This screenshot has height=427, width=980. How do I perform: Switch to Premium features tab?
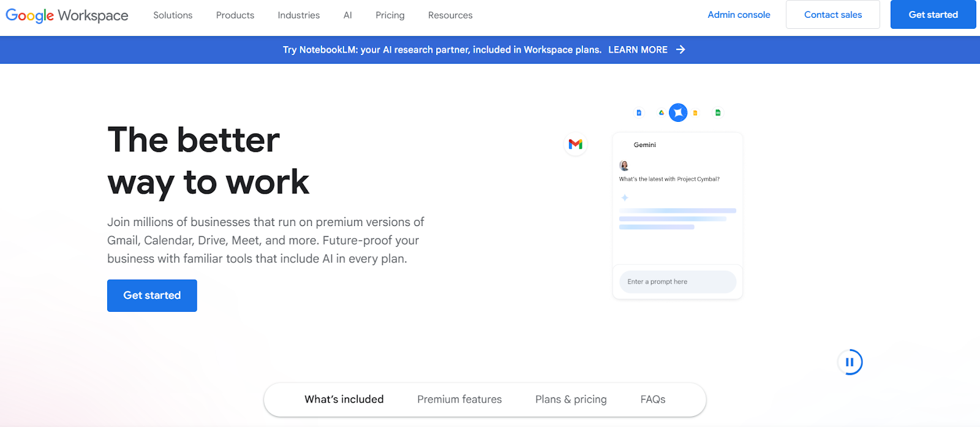(459, 399)
